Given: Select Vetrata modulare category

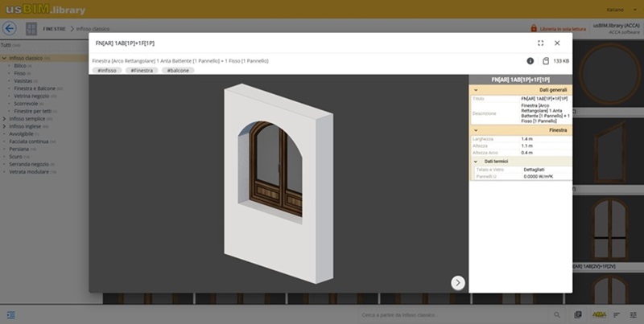Looking at the screenshot, I should point(29,172).
